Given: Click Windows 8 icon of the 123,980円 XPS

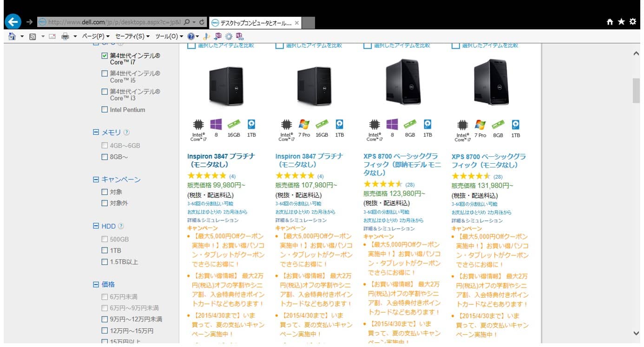Looking at the screenshot, I should tap(393, 124).
